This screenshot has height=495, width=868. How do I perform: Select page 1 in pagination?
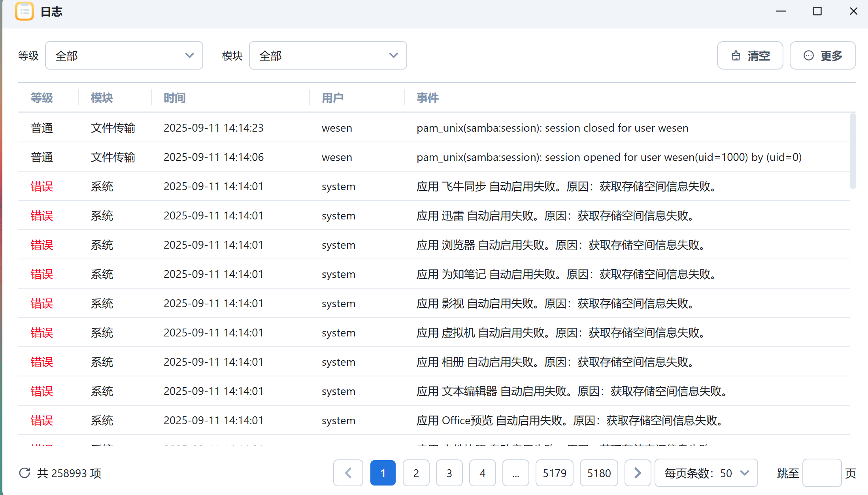coord(383,473)
